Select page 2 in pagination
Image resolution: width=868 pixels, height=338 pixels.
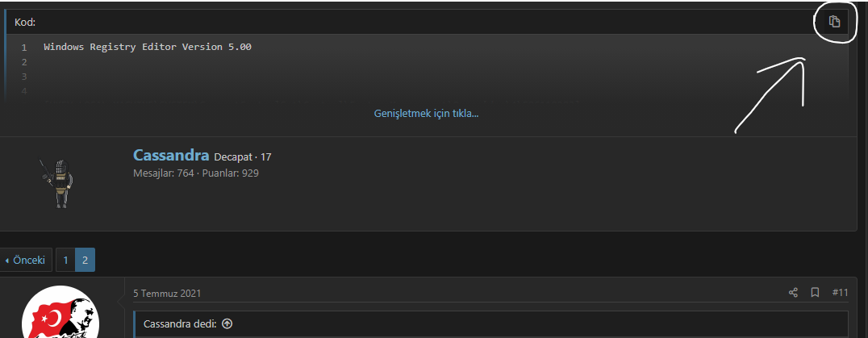pos(85,261)
